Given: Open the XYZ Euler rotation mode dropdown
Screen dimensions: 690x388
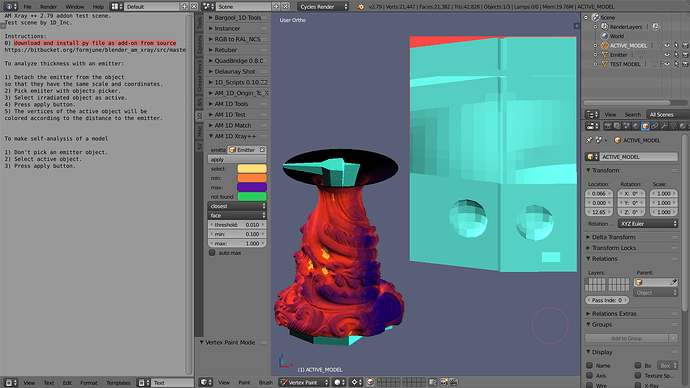Looking at the screenshot, I should (x=648, y=223).
